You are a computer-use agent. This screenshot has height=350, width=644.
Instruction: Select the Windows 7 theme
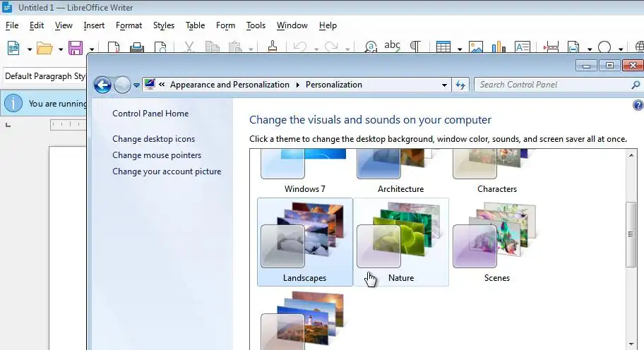pos(305,172)
